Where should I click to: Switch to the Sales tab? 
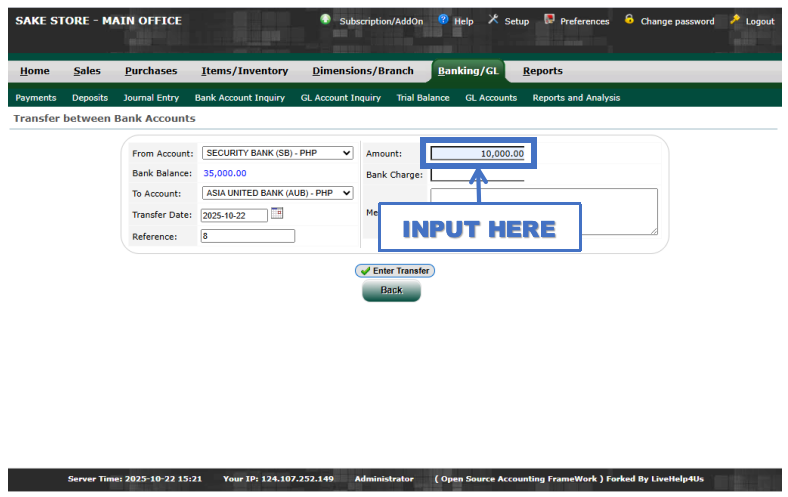87,71
